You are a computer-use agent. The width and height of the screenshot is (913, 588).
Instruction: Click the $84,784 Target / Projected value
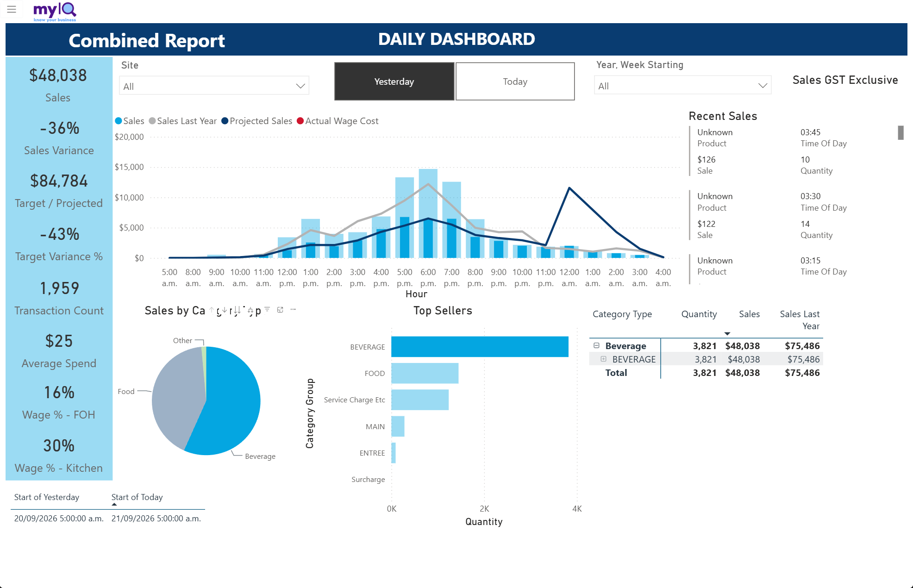pos(59,181)
